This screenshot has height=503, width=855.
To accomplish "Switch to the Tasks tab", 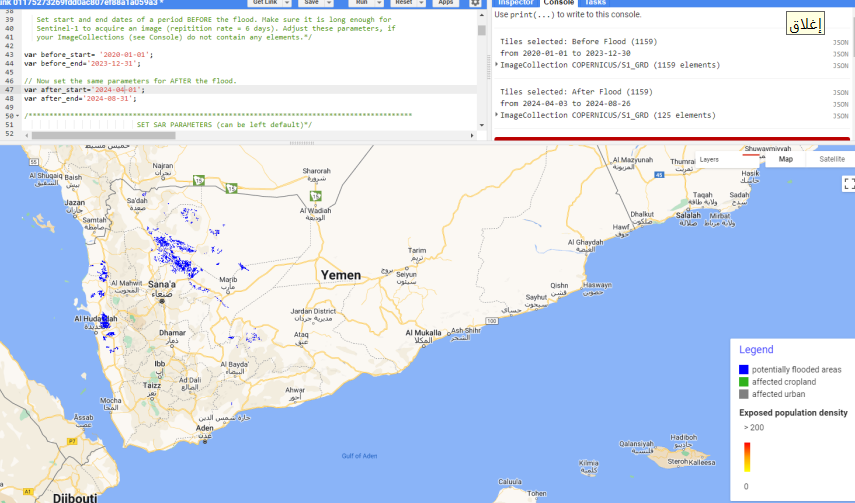I will 595,3.
